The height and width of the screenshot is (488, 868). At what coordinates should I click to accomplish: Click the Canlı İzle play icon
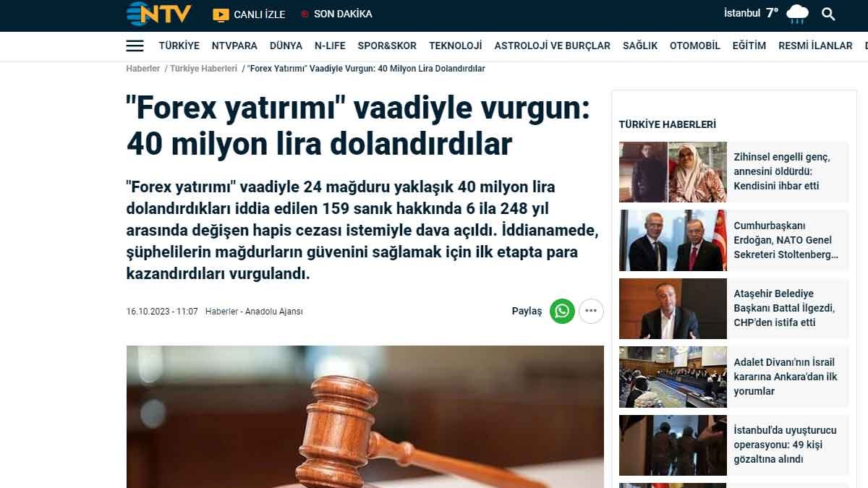tap(221, 14)
